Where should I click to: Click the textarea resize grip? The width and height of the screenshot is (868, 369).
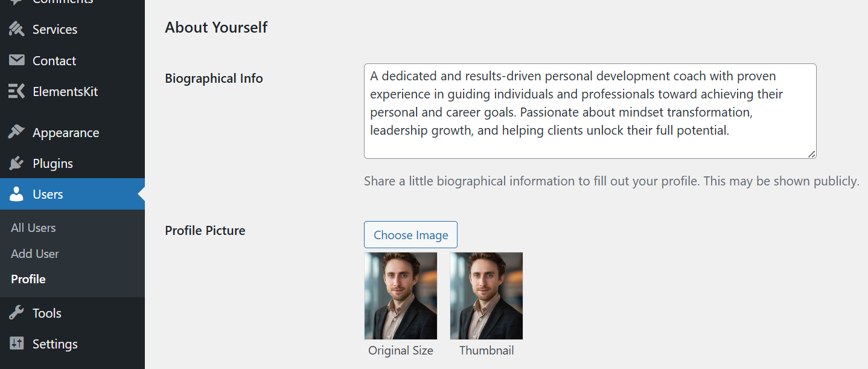pyautogui.click(x=812, y=155)
